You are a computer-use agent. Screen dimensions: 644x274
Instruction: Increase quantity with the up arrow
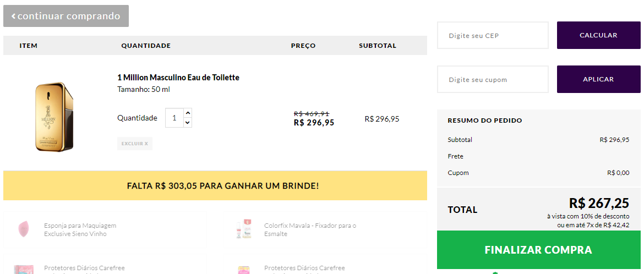click(188, 113)
